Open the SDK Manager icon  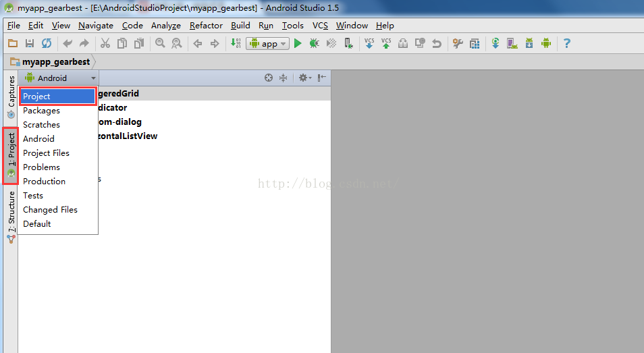point(529,43)
